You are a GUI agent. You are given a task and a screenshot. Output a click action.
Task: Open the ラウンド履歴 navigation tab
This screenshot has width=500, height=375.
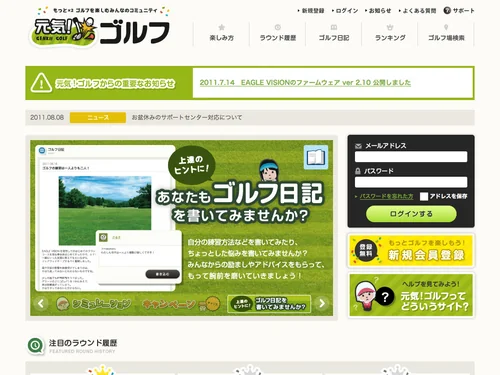[278, 34]
